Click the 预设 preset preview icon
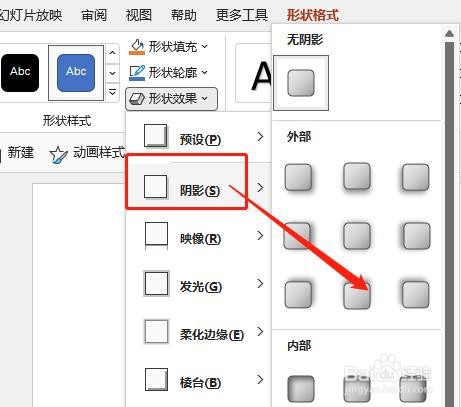The image size is (461, 407). (x=156, y=136)
